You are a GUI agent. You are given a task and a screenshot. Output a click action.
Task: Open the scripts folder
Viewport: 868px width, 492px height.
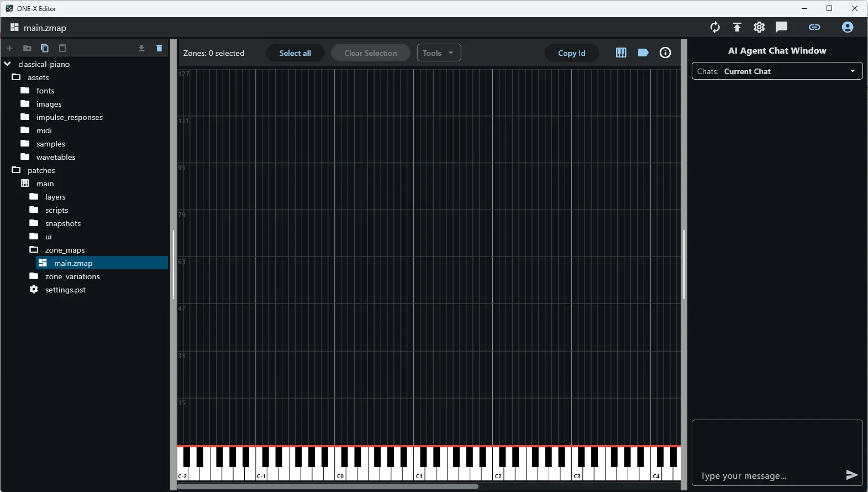pyautogui.click(x=56, y=210)
